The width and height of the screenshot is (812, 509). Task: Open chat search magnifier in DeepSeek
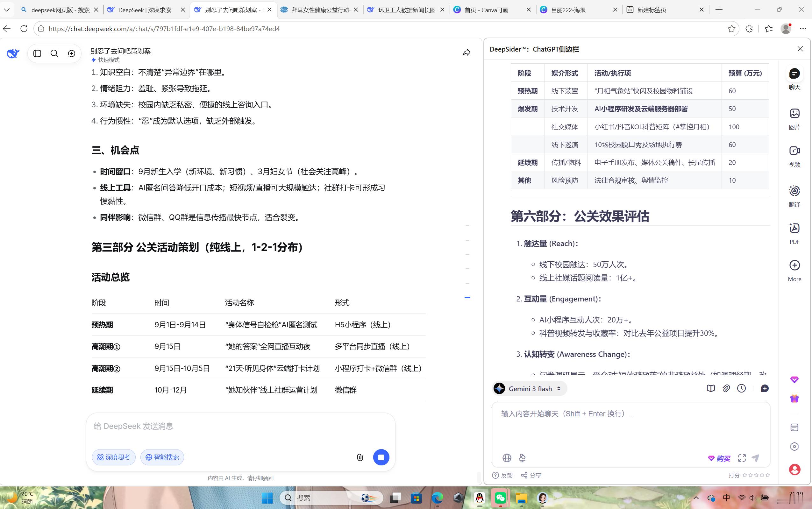click(x=54, y=53)
